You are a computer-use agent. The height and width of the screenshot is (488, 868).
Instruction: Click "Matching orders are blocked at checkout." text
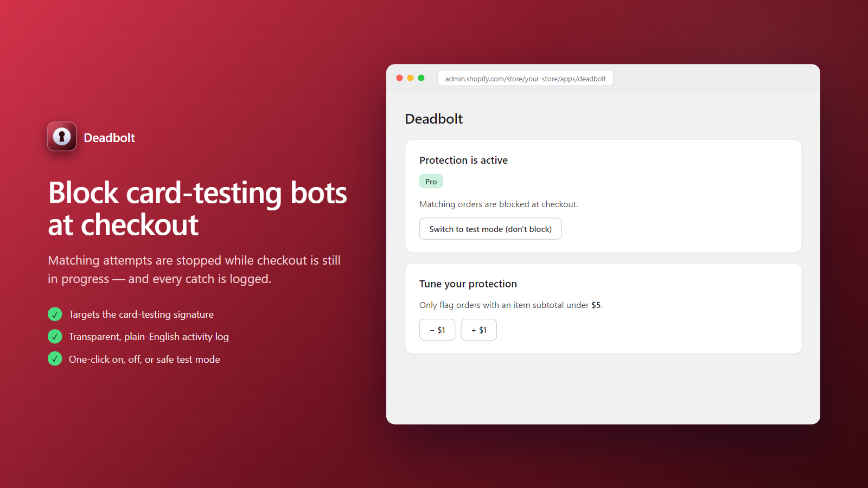click(499, 204)
